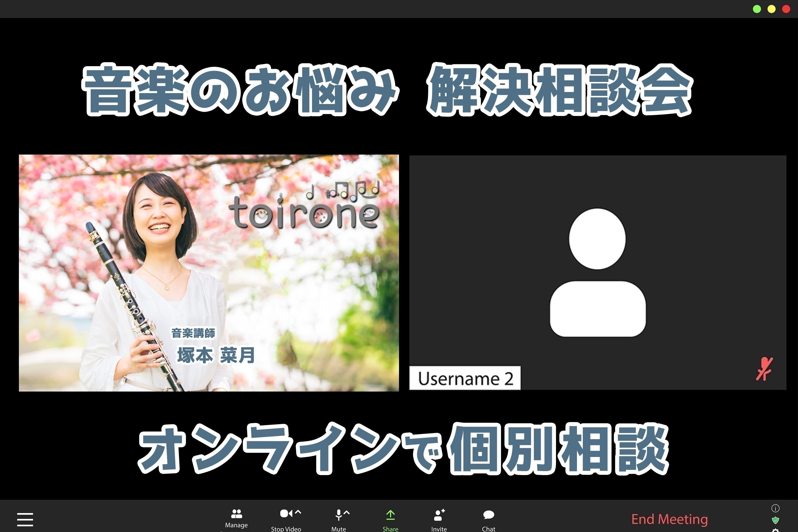Viewport: 798px width, 532px height.
Task: Click the green security shield icon
Action: (x=775, y=520)
